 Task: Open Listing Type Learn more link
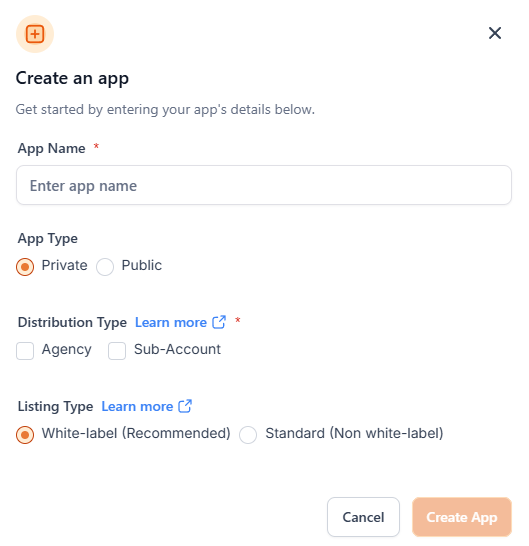pos(137,406)
